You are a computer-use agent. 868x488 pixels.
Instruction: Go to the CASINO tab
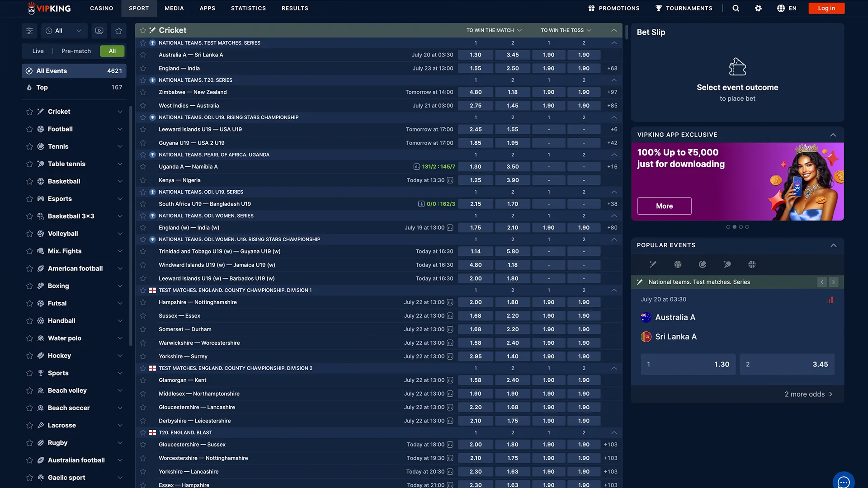pos(101,8)
